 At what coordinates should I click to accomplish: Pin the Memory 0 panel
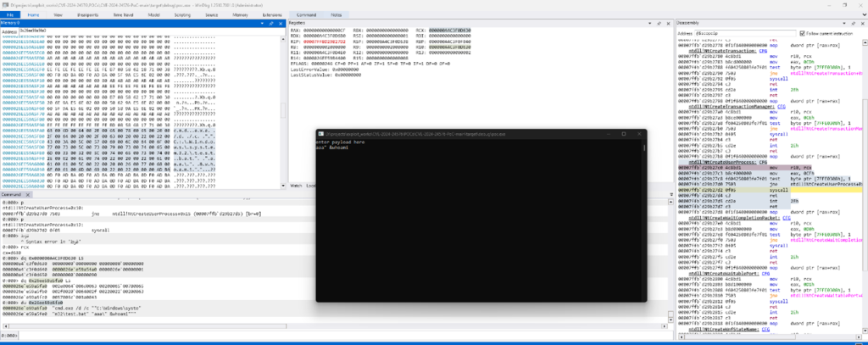tap(271, 24)
